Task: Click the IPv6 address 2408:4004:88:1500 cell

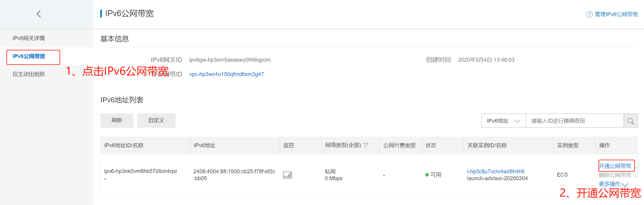Action: tap(234, 175)
